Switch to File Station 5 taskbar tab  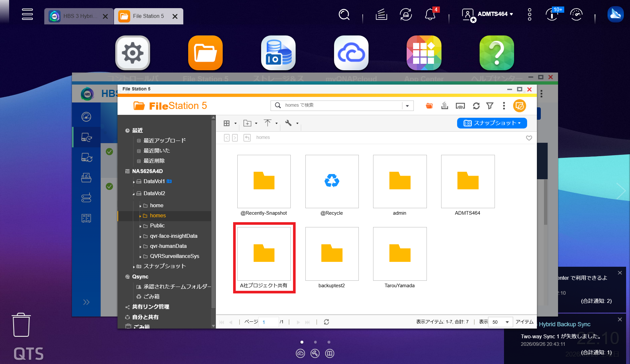tap(148, 16)
